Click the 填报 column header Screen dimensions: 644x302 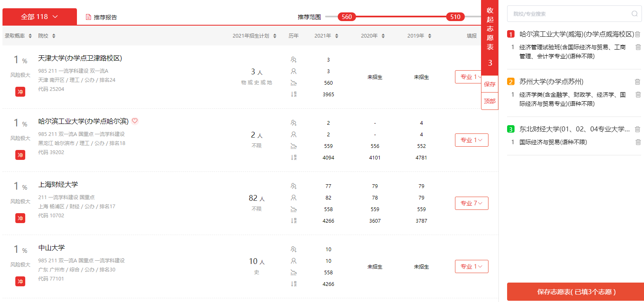[x=472, y=36]
